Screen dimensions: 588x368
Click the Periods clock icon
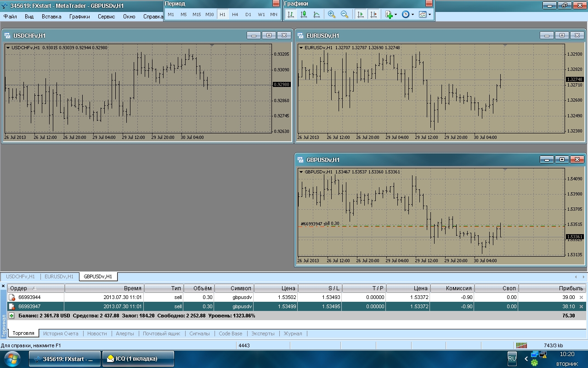pos(405,14)
